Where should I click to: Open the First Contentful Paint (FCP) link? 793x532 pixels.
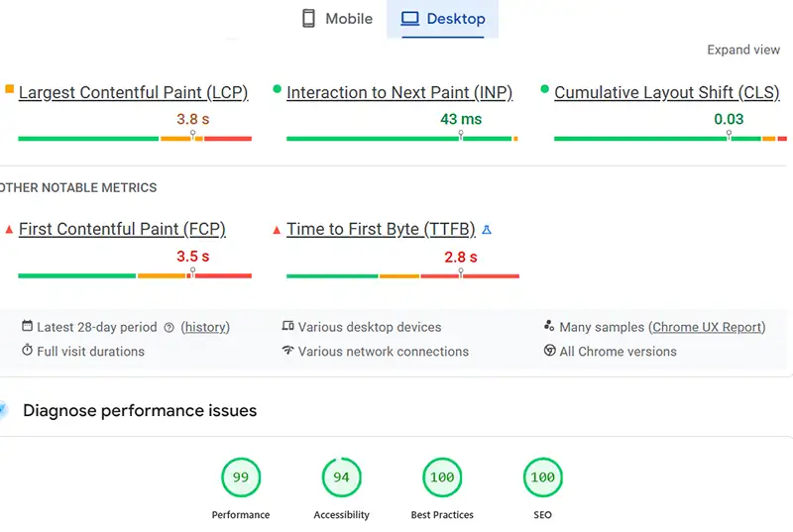[x=122, y=229]
